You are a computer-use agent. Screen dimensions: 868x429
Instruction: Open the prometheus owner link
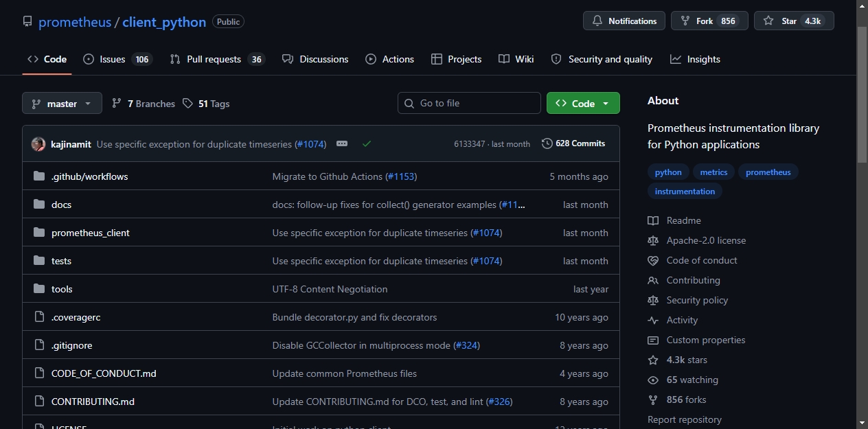point(75,22)
